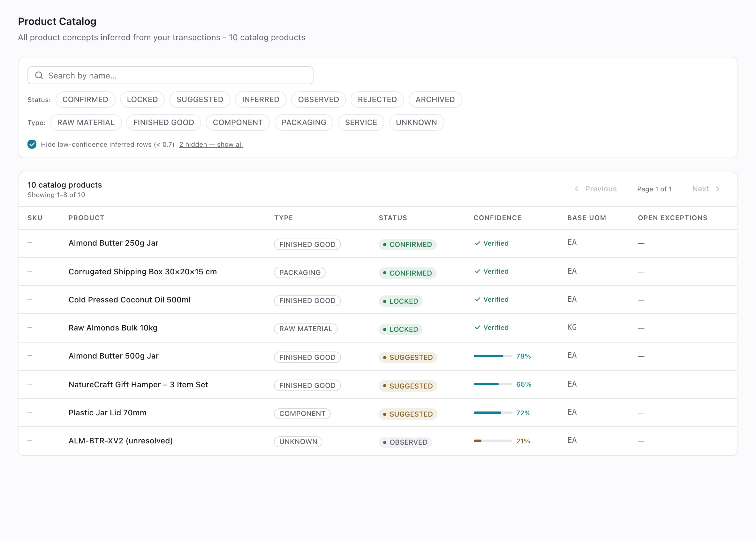The height and width of the screenshot is (541, 756).
Task: Focus the Search by name field
Action: point(170,75)
